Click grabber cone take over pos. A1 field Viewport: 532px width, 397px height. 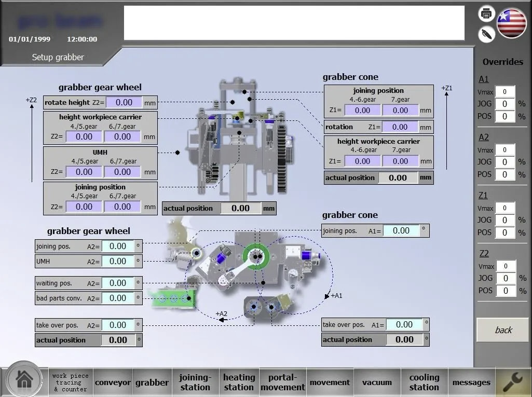404,324
